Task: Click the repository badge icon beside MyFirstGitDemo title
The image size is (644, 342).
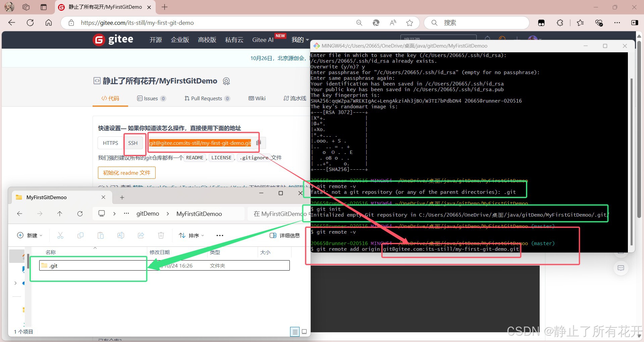Action: (x=226, y=81)
